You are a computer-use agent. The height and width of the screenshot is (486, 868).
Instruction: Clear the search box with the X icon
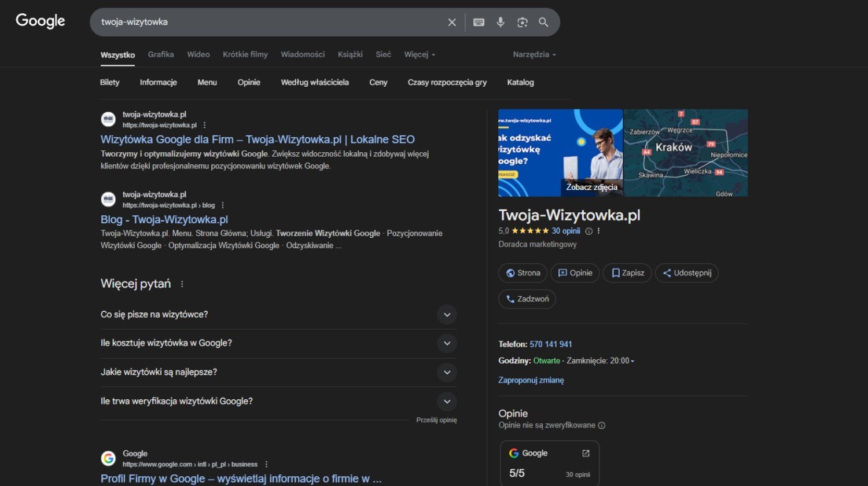tap(452, 22)
